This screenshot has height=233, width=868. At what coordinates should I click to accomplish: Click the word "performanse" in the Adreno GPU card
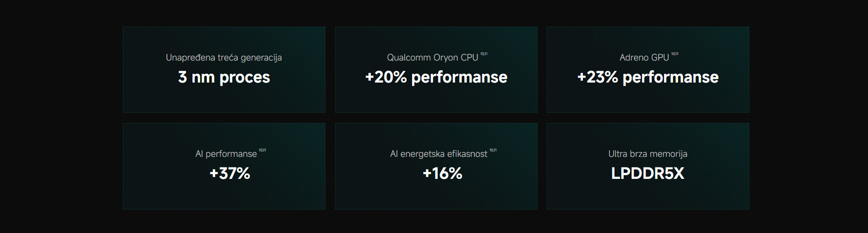pos(670,78)
